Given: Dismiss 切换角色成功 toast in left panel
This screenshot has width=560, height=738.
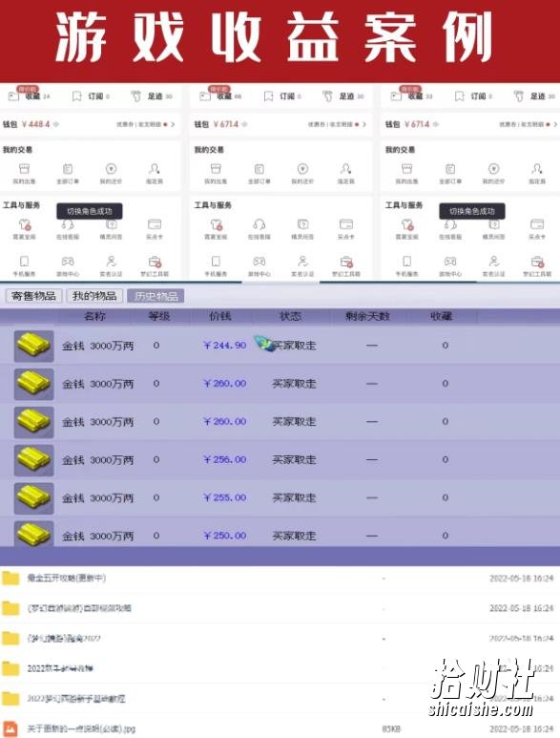Looking at the screenshot, I should pyautogui.click(x=90, y=211).
